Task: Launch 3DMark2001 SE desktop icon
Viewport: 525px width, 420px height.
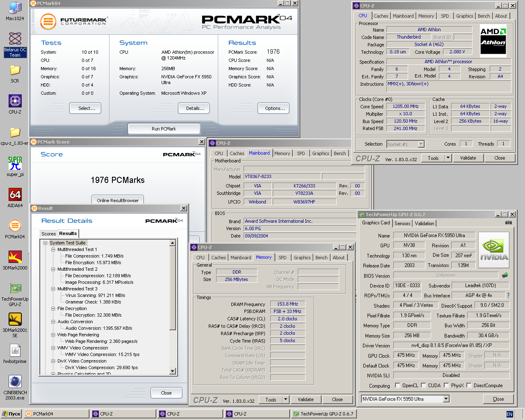Action: tap(15, 325)
